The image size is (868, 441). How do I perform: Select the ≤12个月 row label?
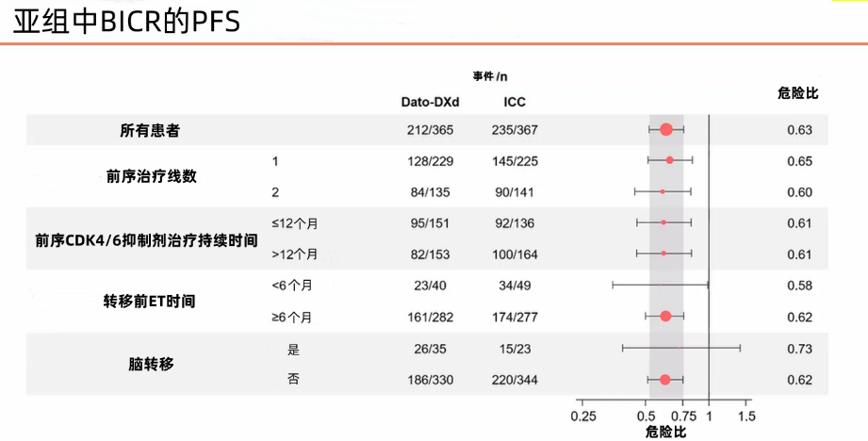pos(295,223)
